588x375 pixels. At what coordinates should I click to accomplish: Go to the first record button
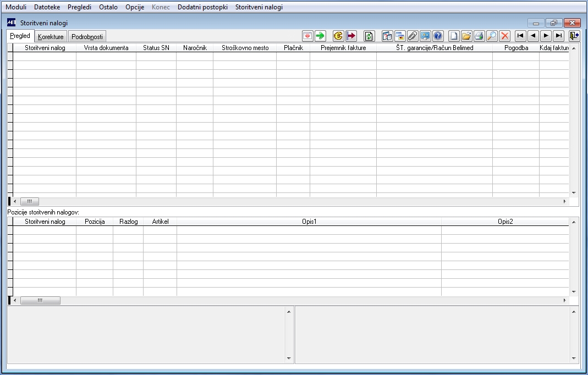point(520,36)
